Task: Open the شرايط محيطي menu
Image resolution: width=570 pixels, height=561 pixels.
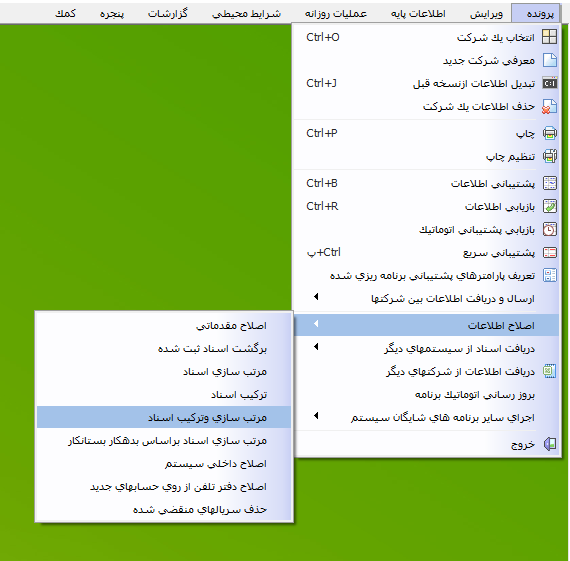Action: pyautogui.click(x=246, y=14)
